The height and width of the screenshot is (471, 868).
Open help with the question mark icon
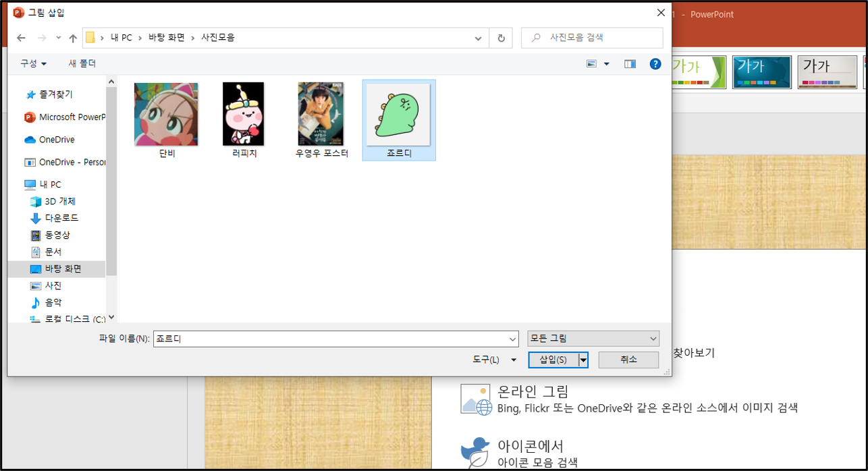(655, 63)
